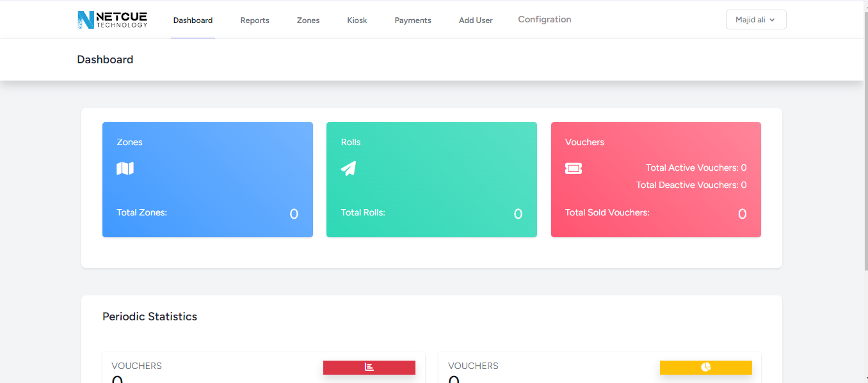Open the Add User page

coord(476,20)
